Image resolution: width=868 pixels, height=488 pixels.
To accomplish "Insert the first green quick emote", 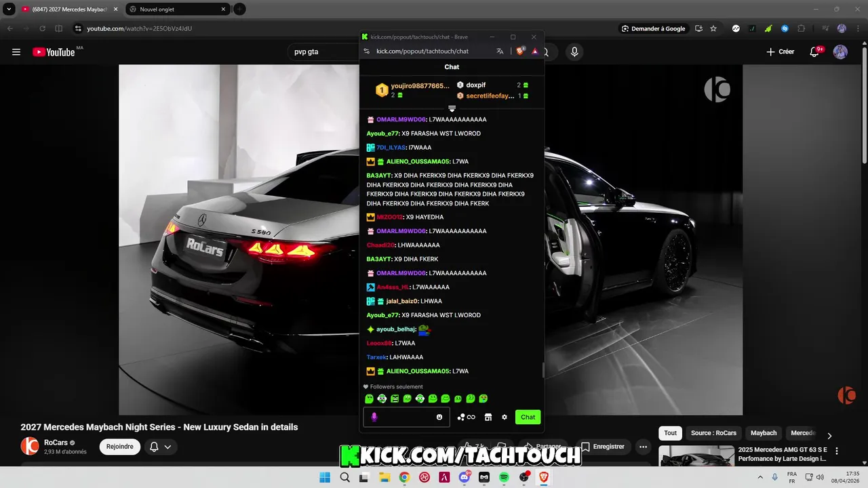I will click(x=370, y=399).
